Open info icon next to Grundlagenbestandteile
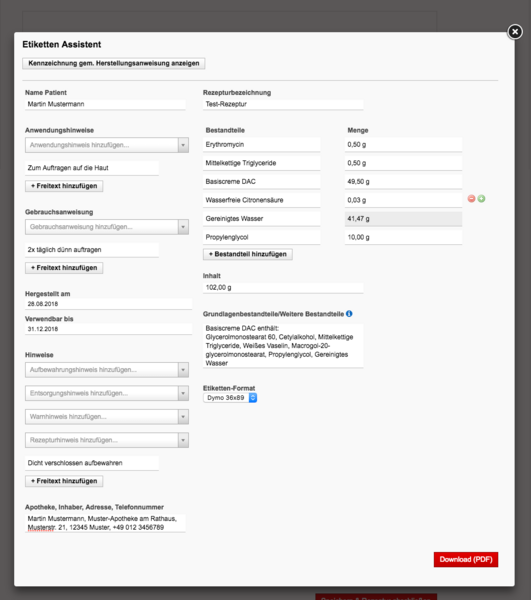The height and width of the screenshot is (600, 531). [349, 314]
